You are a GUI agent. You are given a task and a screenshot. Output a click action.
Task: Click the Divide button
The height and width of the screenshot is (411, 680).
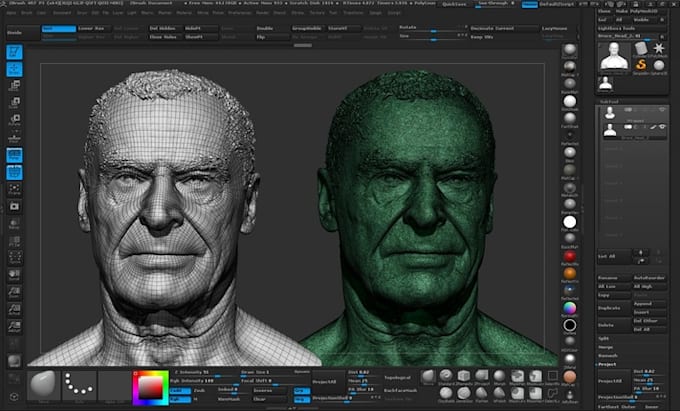(x=15, y=33)
